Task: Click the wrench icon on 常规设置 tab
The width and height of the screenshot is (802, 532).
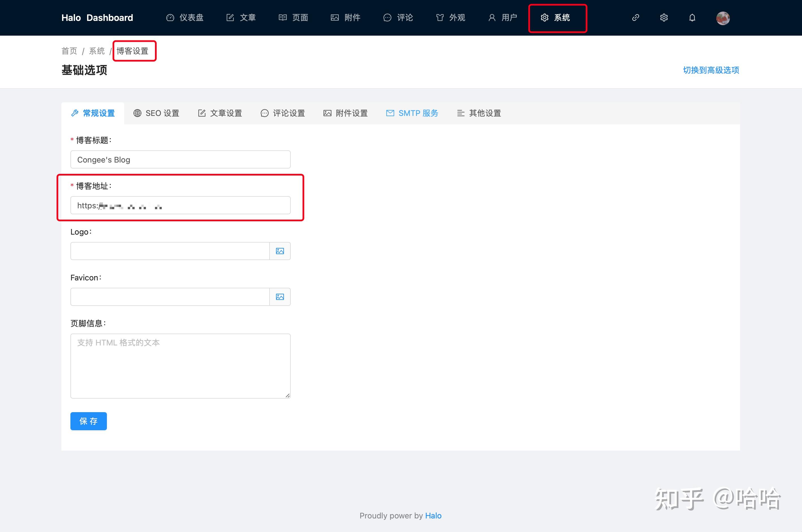Action: 75,113
